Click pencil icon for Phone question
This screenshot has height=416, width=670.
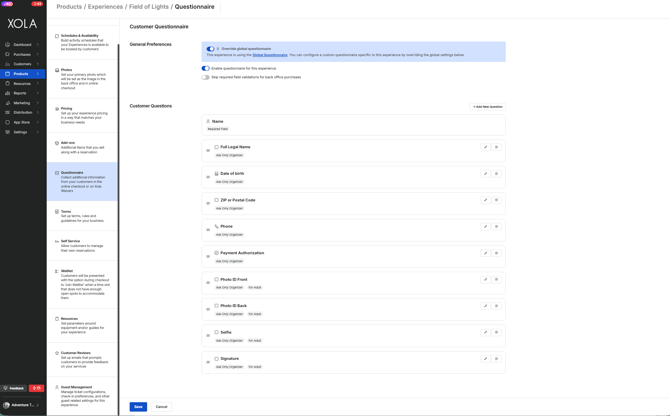pyautogui.click(x=486, y=227)
